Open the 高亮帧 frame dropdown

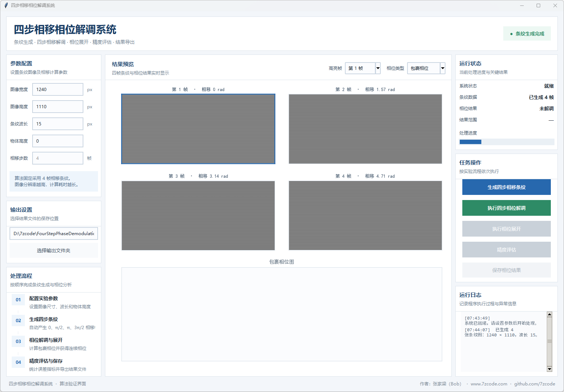[x=362, y=68]
